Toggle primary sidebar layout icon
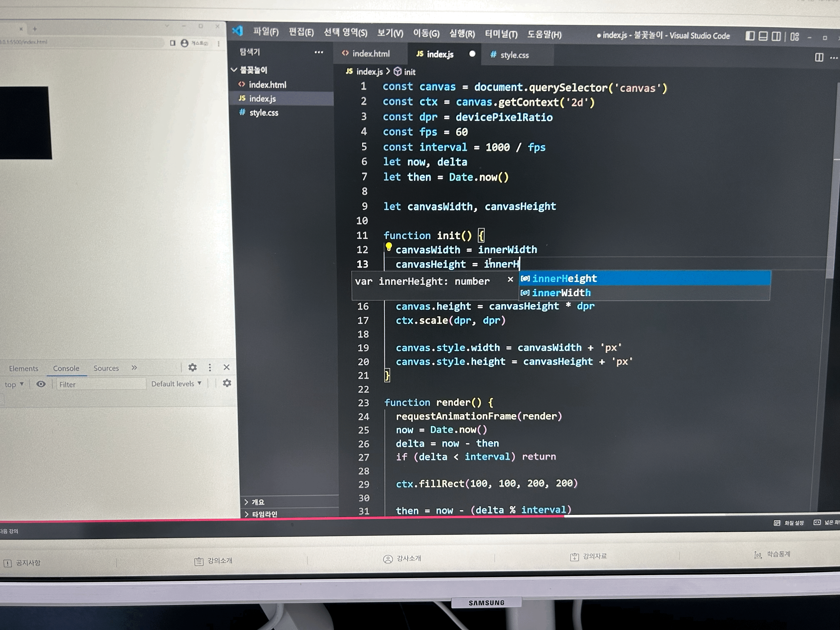This screenshot has width=840, height=630. pos(750,36)
